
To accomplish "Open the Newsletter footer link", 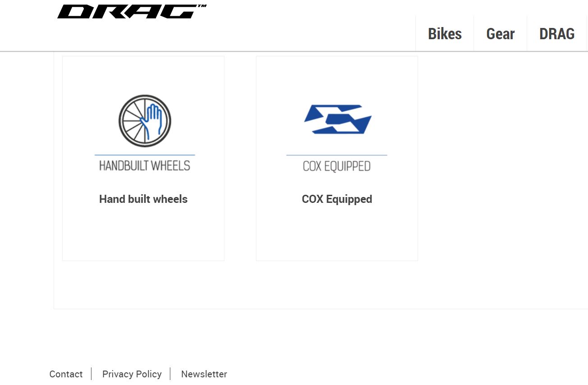I will pos(204,374).
